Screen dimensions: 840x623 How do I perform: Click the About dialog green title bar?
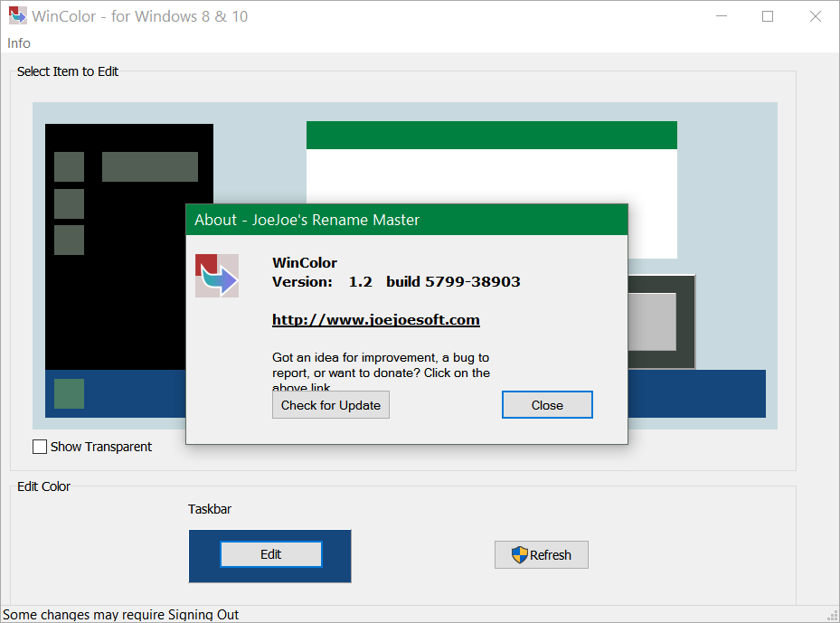(x=407, y=220)
